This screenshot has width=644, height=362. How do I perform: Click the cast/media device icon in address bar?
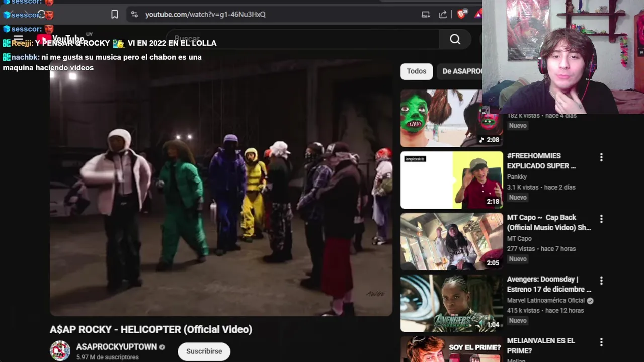[x=426, y=15]
